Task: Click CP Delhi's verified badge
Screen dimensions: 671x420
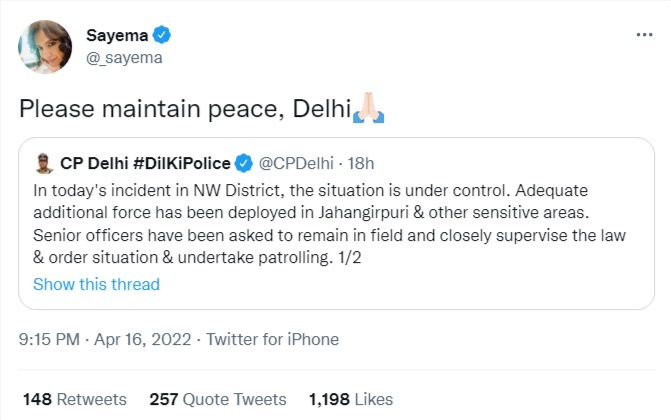Action: pos(246,162)
